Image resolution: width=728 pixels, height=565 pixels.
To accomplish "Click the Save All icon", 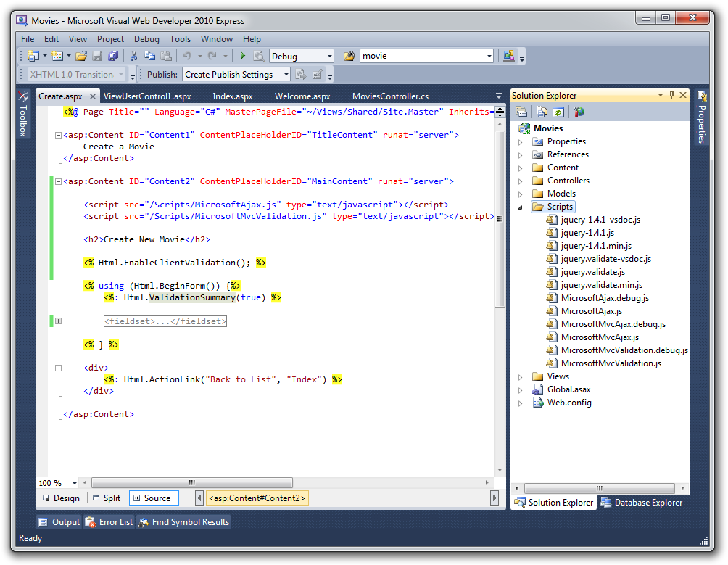I will [x=113, y=56].
